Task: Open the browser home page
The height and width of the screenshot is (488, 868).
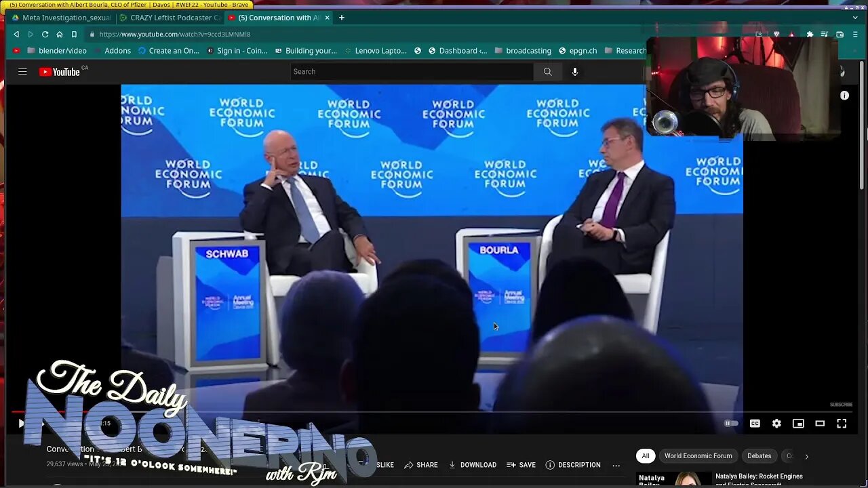Action: click(60, 34)
